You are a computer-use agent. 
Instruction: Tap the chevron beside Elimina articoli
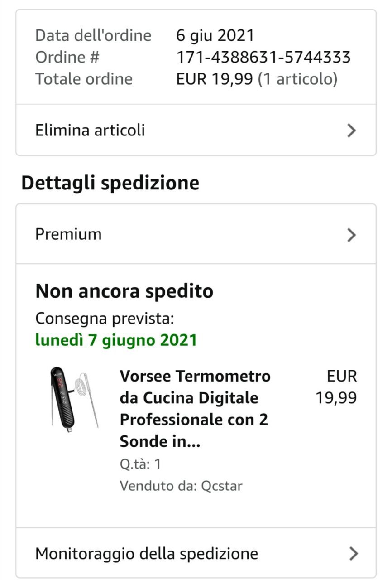(x=352, y=130)
